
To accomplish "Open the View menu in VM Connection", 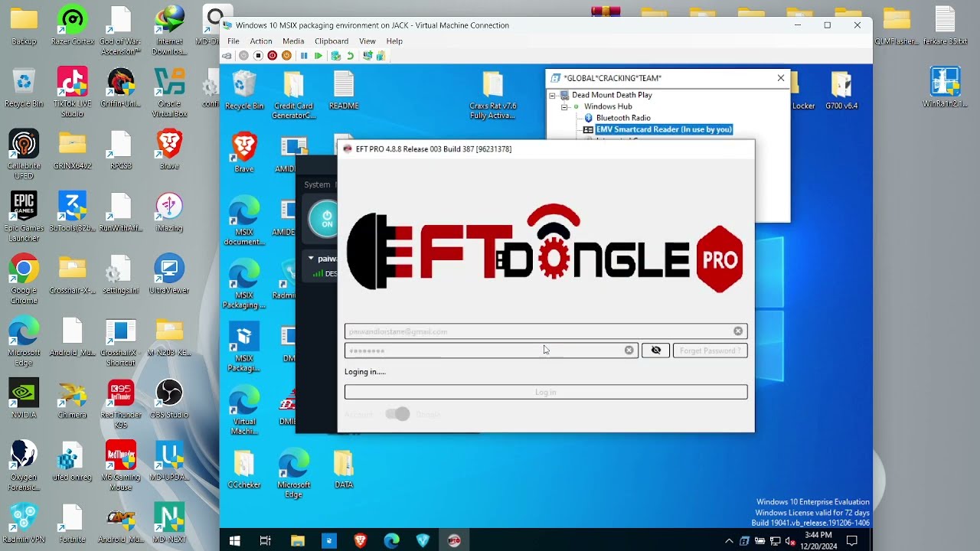I will [367, 41].
